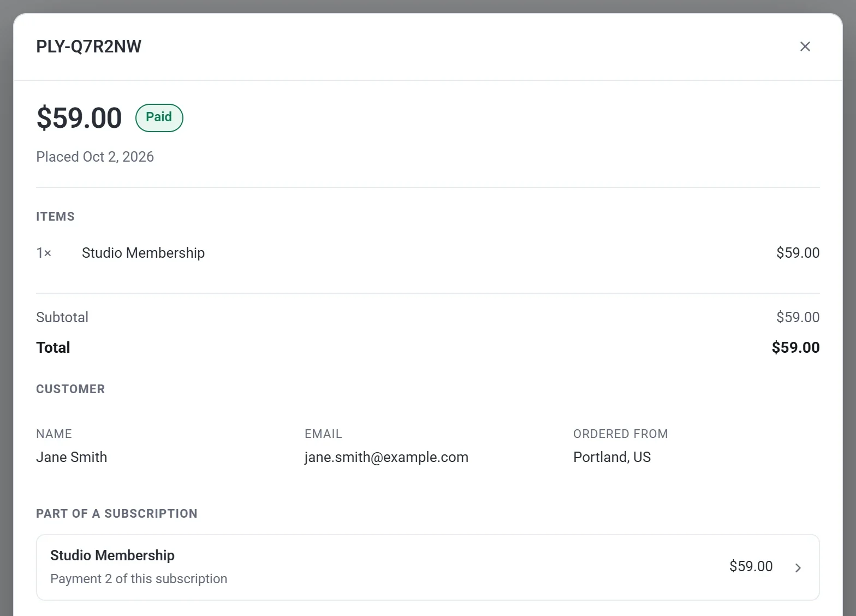Click the 'Placed Oct 2, 2026' date

tap(95, 157)
